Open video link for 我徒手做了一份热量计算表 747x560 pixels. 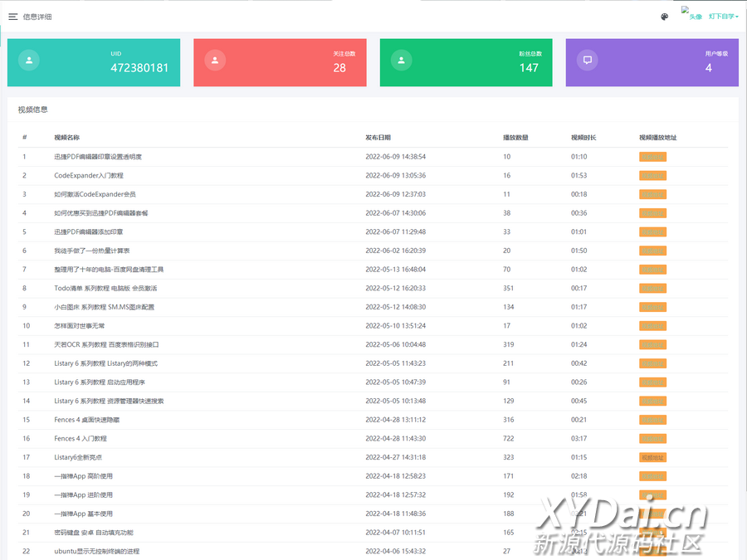pos(652,251)
